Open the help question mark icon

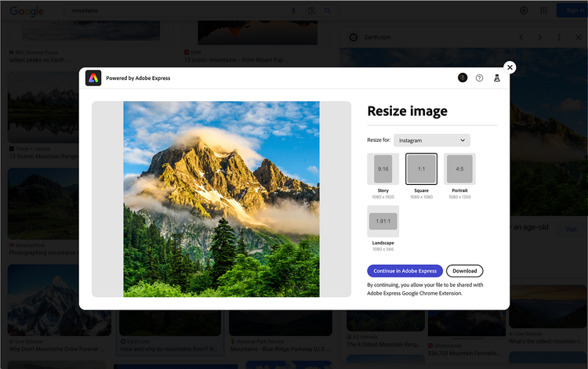479,78
